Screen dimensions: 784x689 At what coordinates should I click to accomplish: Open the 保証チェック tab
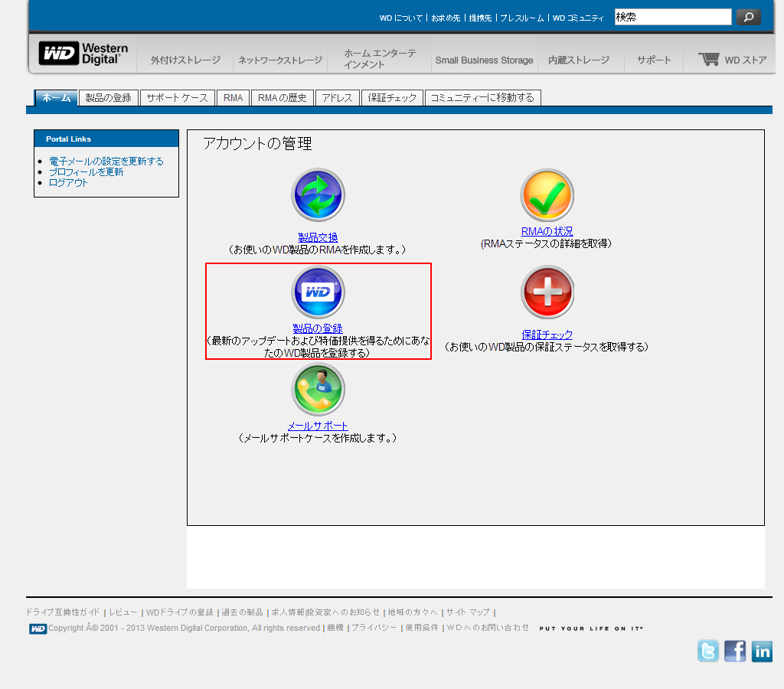click(x=392, y=97)
